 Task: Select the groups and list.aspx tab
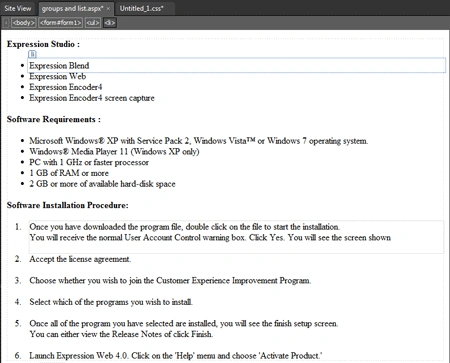pyautogui.click(x=72, y=8)
